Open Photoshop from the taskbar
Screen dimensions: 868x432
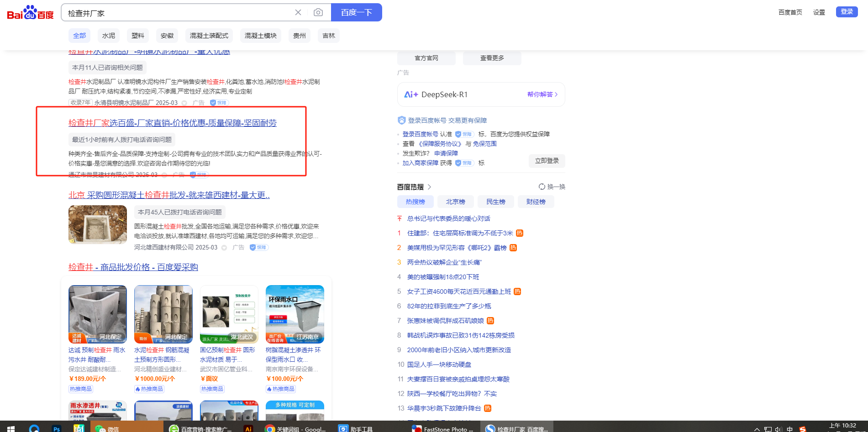click(57, 428)
